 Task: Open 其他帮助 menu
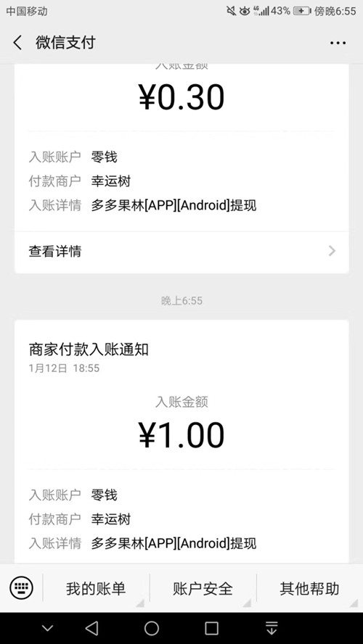coord(309,589)
